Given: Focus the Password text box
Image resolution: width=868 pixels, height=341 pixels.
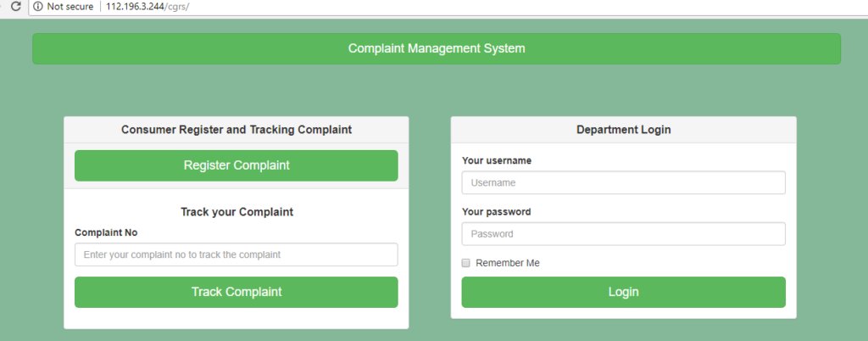Looking at the screenshot, I should pos(624,233).
